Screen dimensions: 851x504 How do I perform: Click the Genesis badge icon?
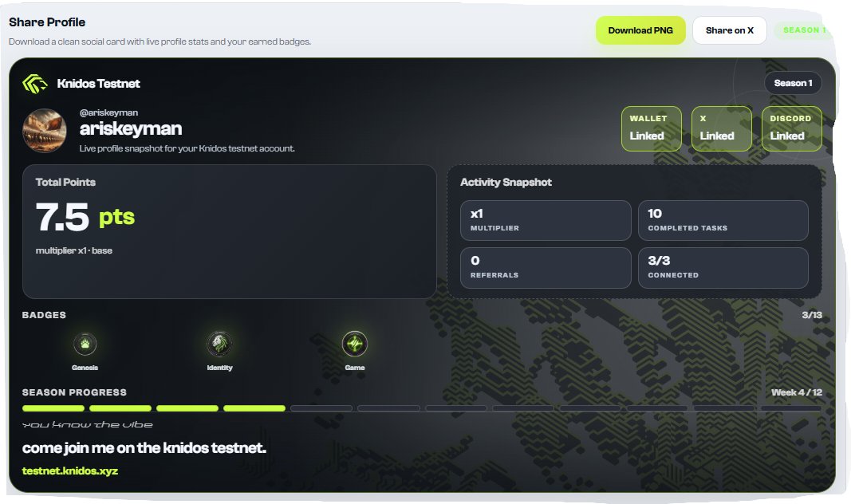click(85, 344)
